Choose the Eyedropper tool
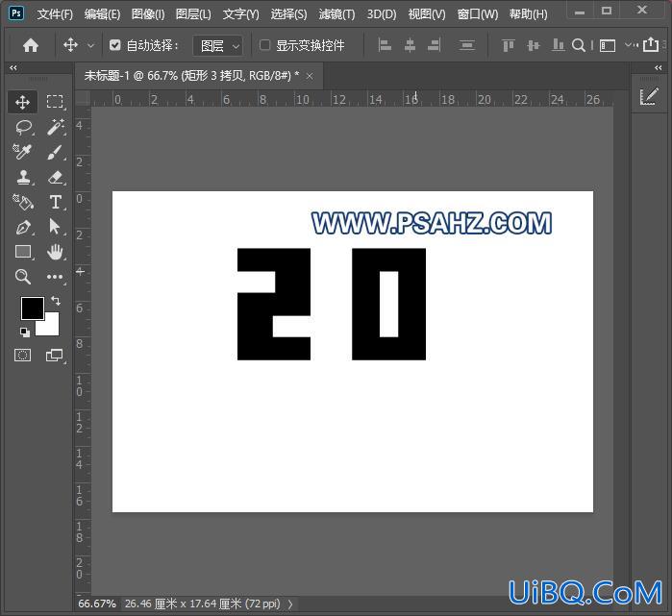The height and width of the screenshot is (616, 672). click(22, 152)
